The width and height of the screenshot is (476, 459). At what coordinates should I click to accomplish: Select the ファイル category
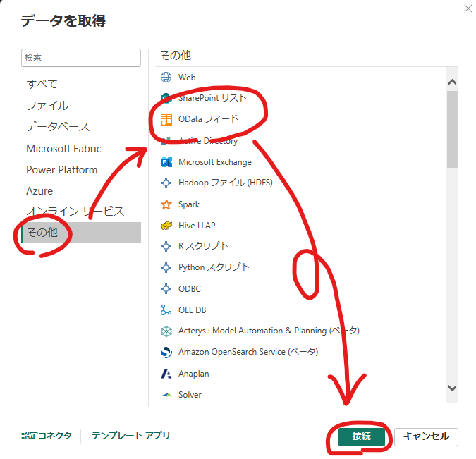(47, 105)
